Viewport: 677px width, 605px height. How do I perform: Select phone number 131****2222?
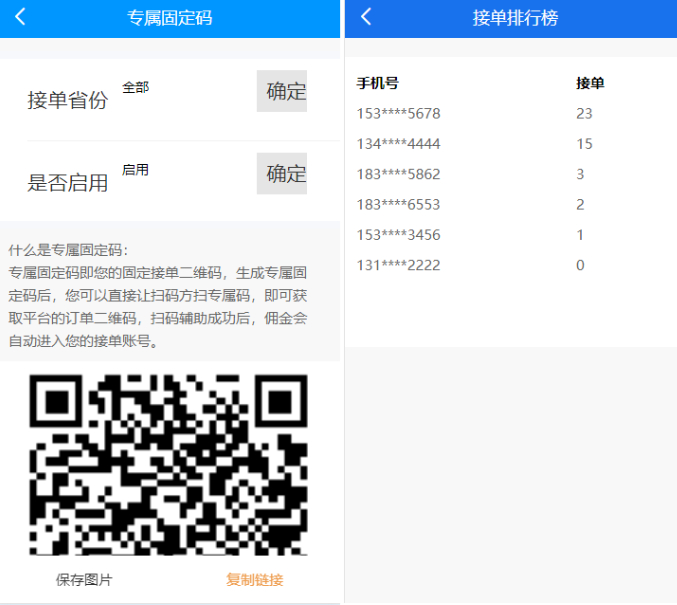(x=399, y=265)
